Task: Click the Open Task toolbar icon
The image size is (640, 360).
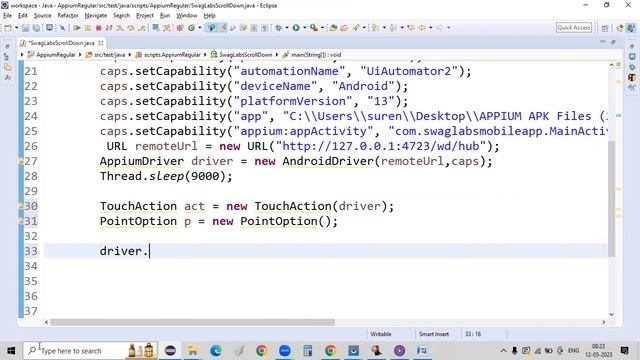Action: (x=344, y=28)
